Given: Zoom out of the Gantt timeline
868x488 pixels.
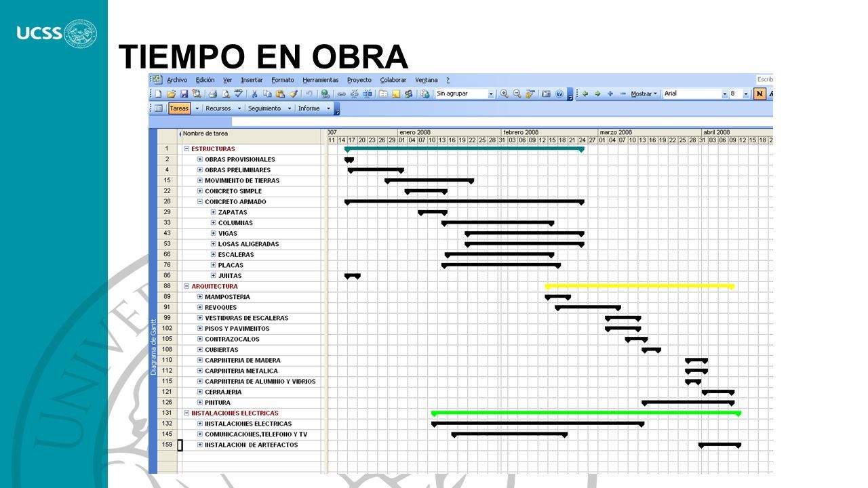Looking at the screenshot, I should coord(517,94).
